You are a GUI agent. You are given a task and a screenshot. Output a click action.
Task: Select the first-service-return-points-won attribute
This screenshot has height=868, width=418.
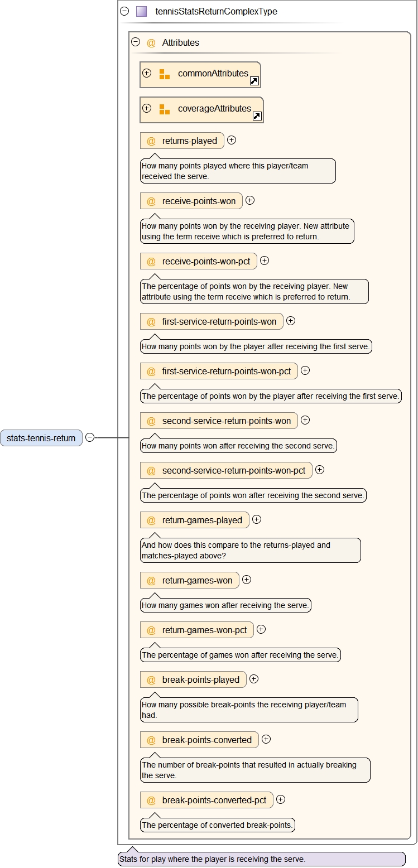pos(219,321)
